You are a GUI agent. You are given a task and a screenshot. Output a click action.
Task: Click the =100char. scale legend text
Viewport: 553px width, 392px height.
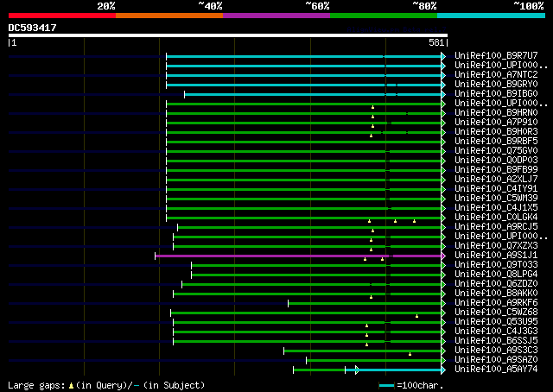[x=420, y=385]
